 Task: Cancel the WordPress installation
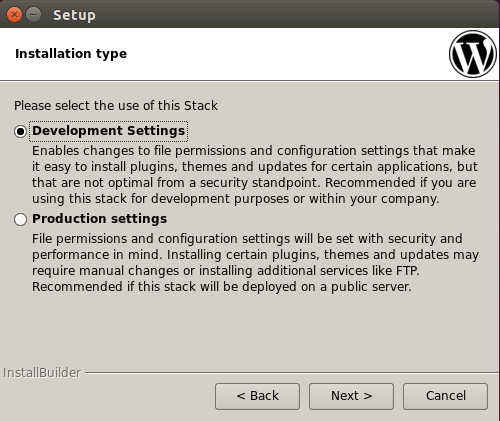[x=445, y=396]
